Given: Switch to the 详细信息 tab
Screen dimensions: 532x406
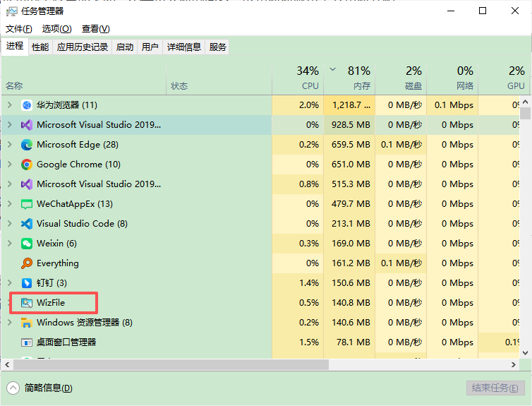Looking at the screenshot, I should 184,47.
